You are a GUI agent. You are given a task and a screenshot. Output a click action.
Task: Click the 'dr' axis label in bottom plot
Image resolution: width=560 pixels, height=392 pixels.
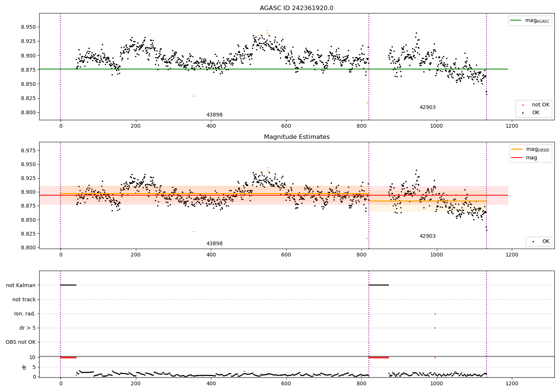point(24,367)
